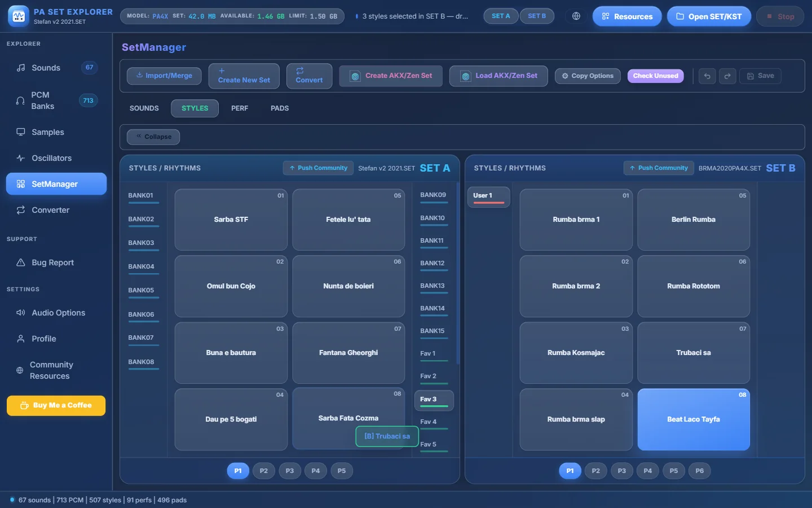
Task: Switch to the PERF tab
Action: point(240,108)
